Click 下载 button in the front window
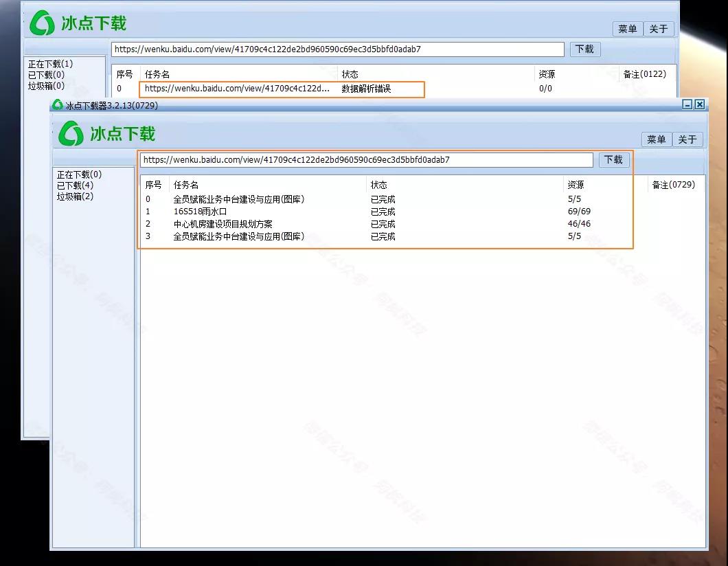Screen dimensions: 728x566 [613, 160]
